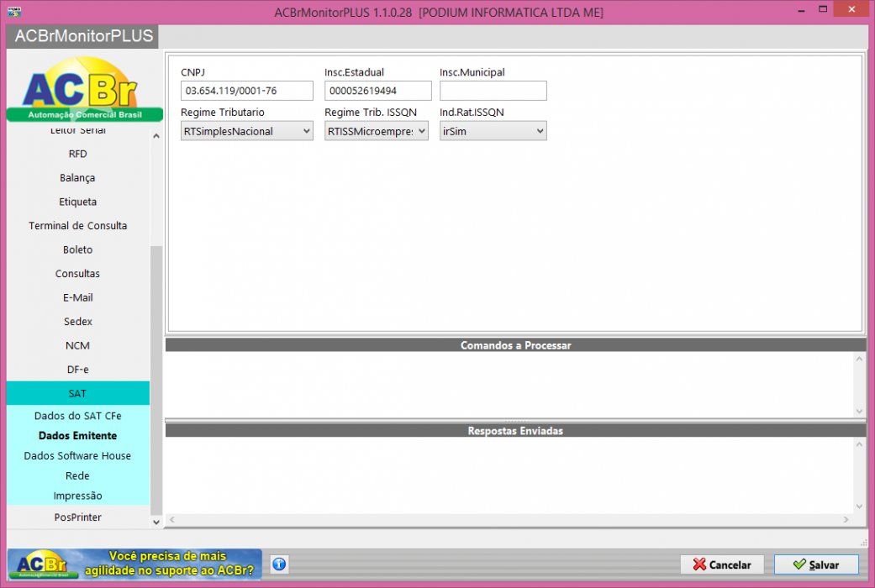The height and width of the screenshot is (588, 875).
Task: Click the Respostas Enviadas header
Action: (515, 431)
